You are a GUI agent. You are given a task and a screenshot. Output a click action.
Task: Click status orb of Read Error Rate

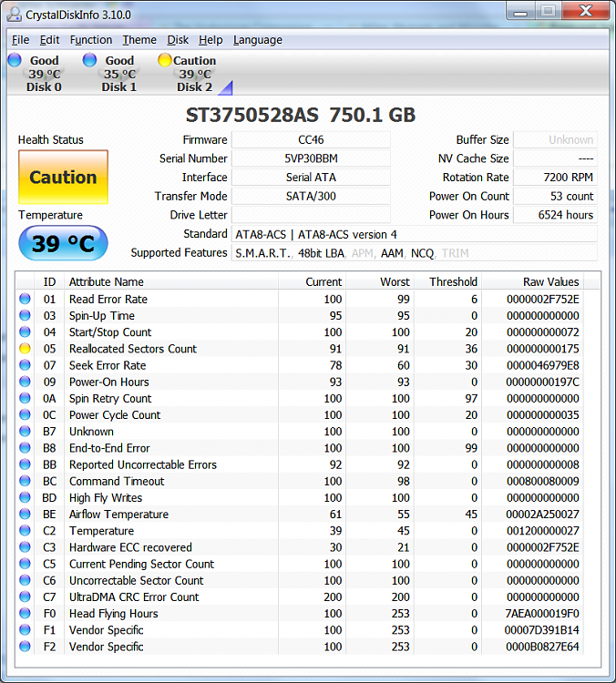(x=25, y=299)
